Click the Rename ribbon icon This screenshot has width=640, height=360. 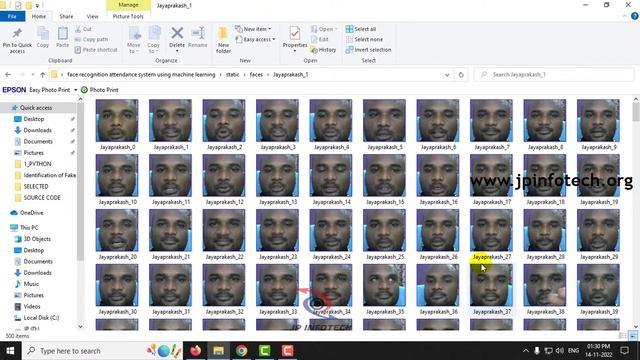tap(198, 33)
